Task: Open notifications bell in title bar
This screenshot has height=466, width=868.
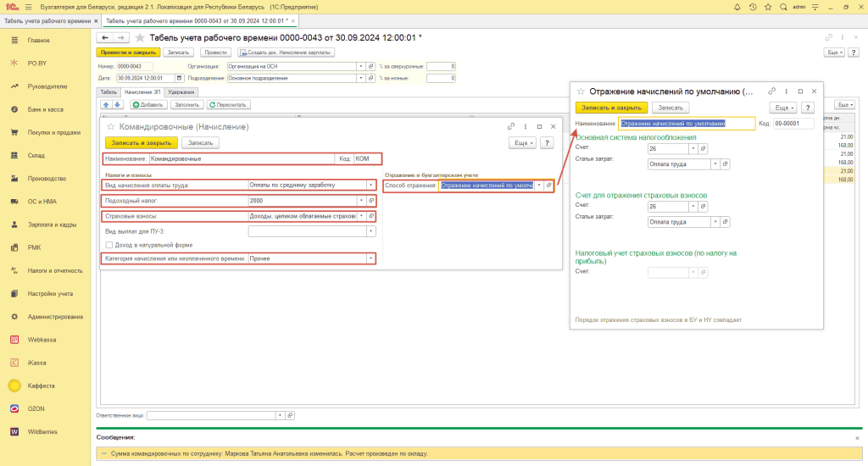Action: [x=737, y=7]
